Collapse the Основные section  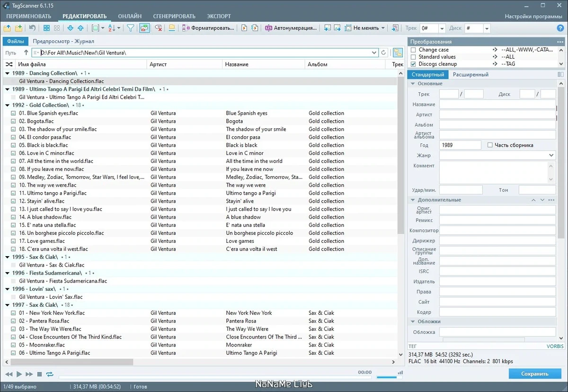[412, 84]
